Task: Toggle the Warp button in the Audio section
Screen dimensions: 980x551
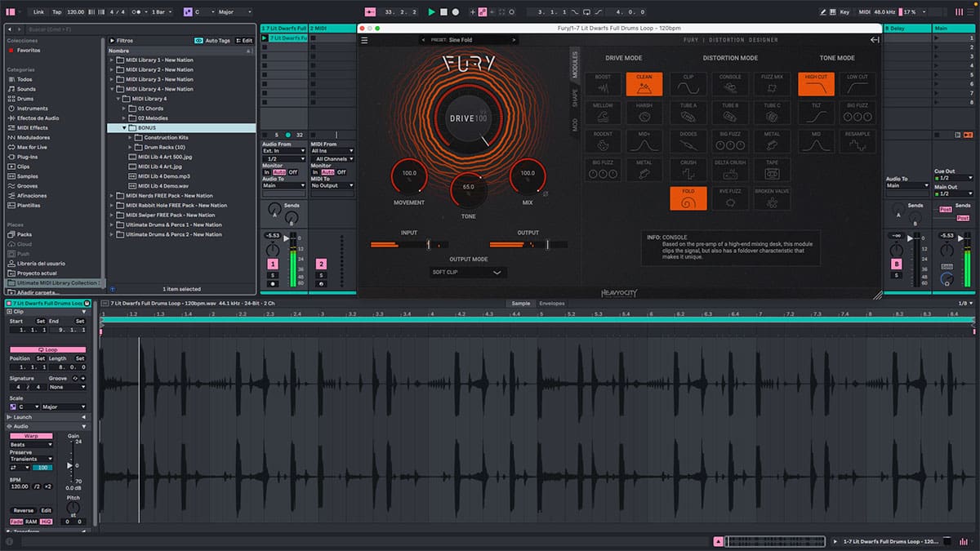Action: [31, 436]
